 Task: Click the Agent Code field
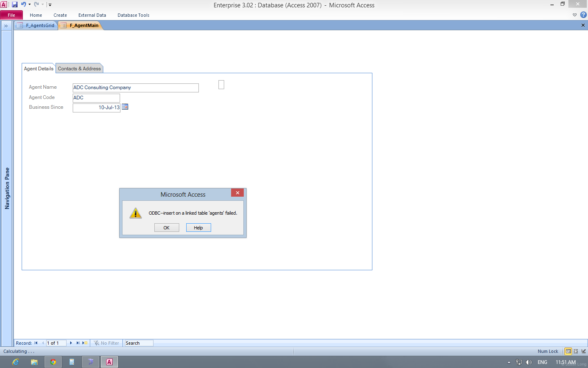(x=96, y=98)
